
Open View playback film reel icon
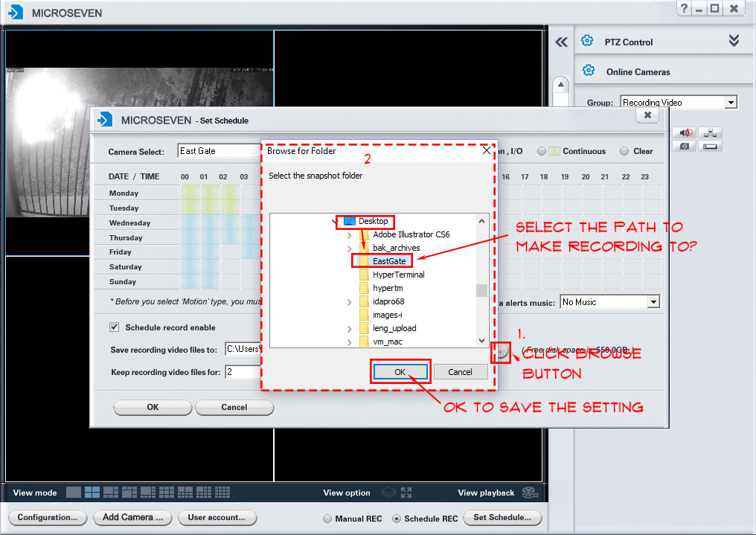tap(529, 493)
